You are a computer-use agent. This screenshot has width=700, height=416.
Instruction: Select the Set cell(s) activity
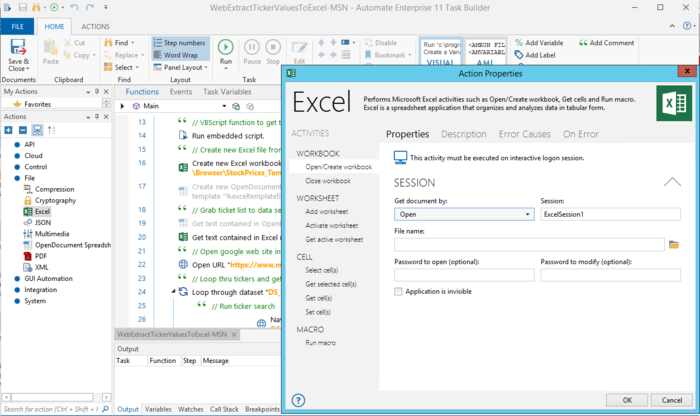pos(318,312)
